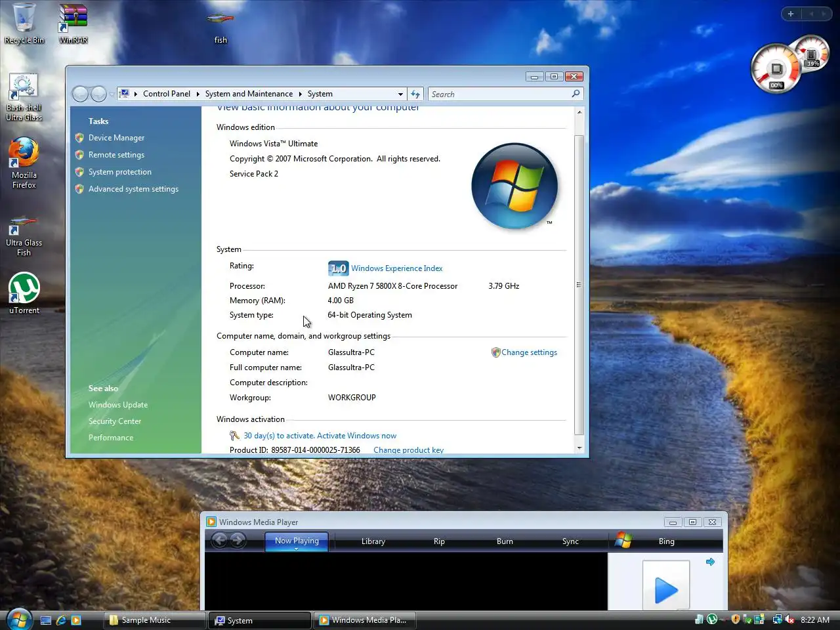Open the Ultra Glass Fish shortcut
The image size is (840, 630).
coord(24,236)
